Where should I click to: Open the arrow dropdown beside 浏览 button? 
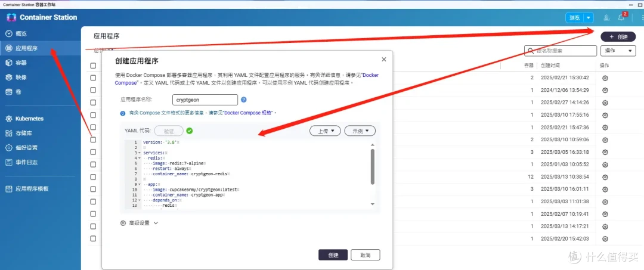(589, 18)
